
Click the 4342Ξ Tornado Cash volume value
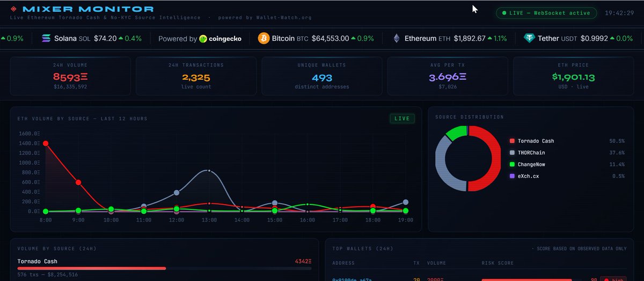tap(303, 261)
